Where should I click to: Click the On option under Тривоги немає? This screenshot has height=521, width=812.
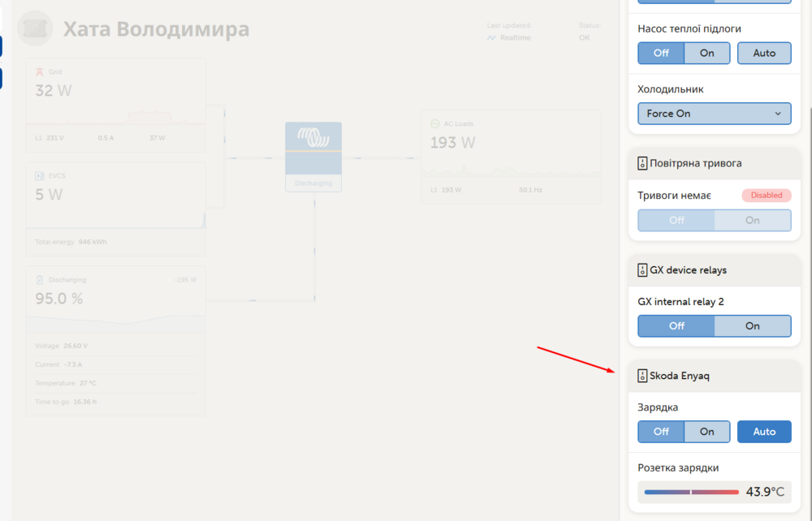point(753,221)
